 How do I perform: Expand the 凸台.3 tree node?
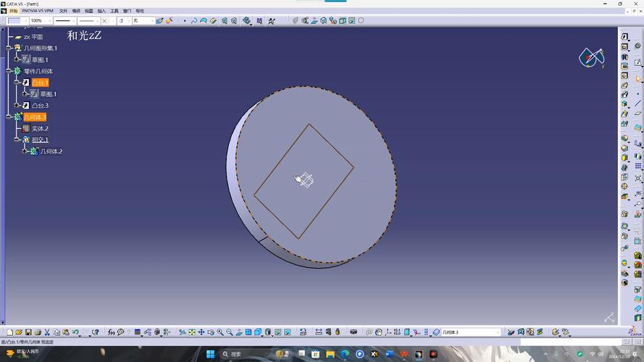[x=17, y=105]
